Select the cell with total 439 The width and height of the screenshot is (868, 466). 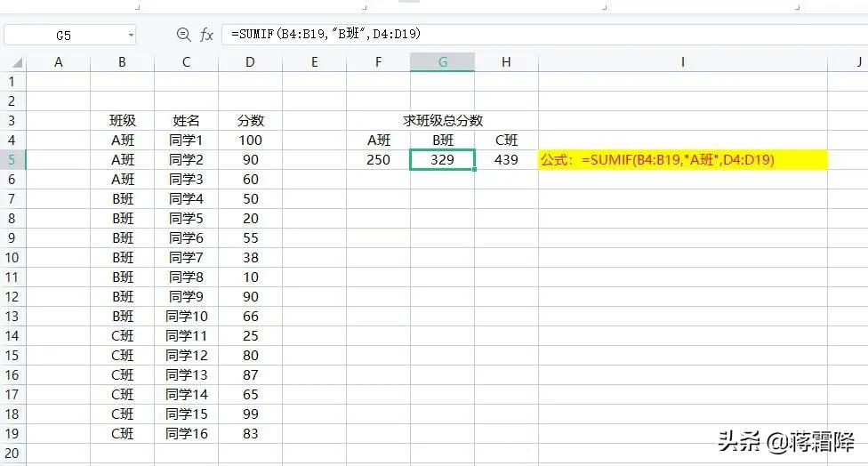coord(506,160)
